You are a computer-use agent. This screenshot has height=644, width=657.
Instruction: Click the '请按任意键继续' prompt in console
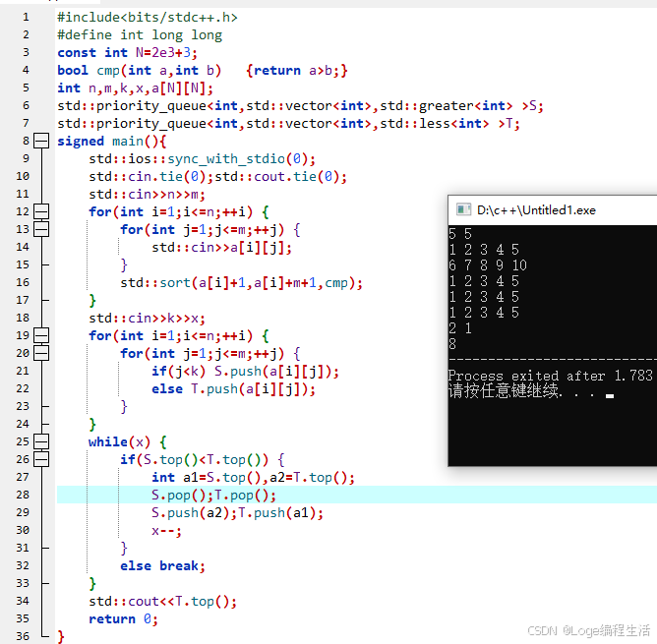click(506, 391)
